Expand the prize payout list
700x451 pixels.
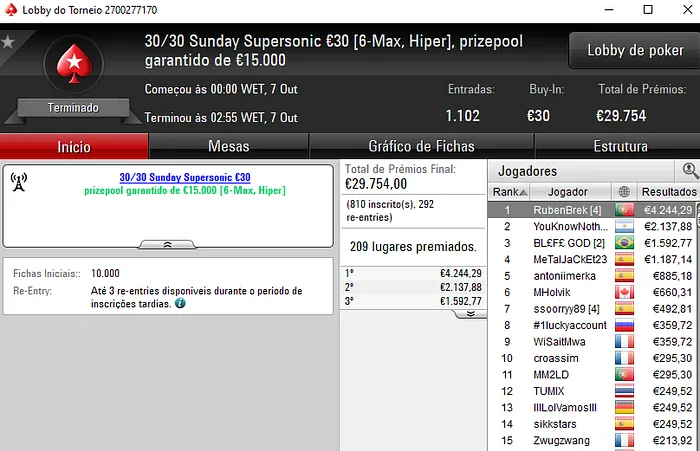pos(471,314)
